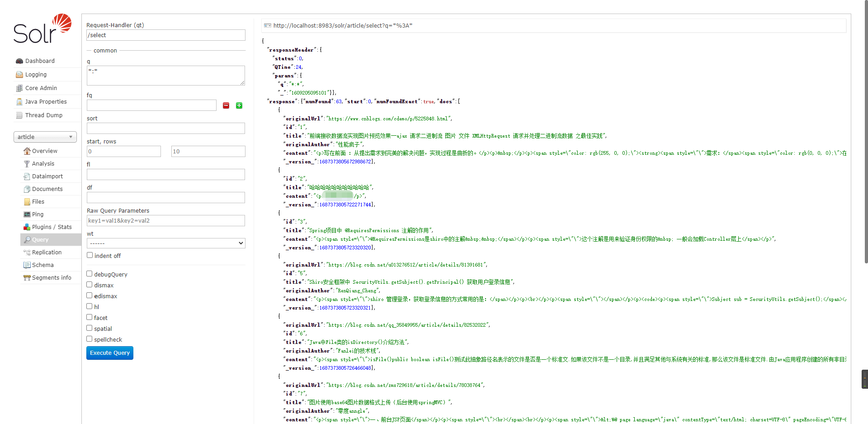Click the q query textarea
Image resolution: width=868 pixels, height=424 pixels.
pyautogui.click(x=166, y=76)
